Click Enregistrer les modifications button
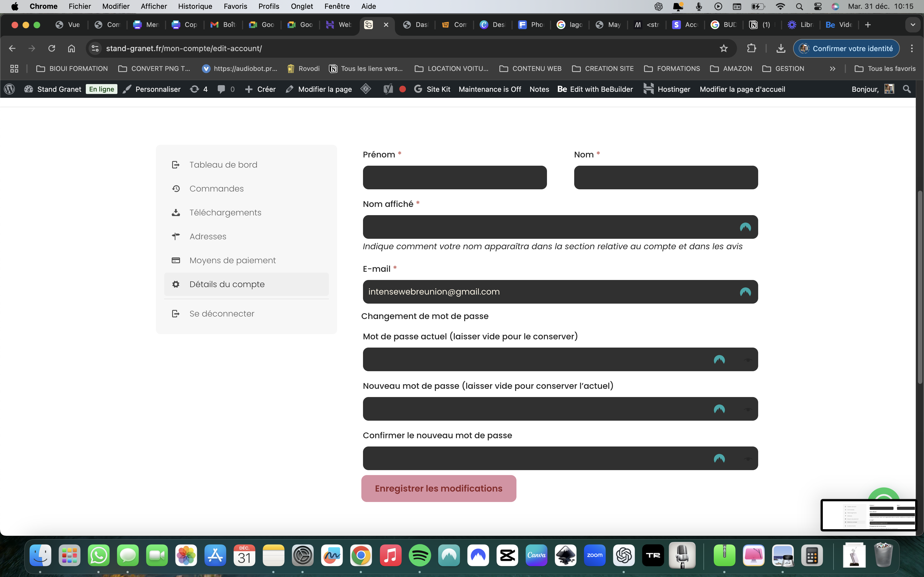The width and height of the screenshot is (924, 577). pos(438,489)
